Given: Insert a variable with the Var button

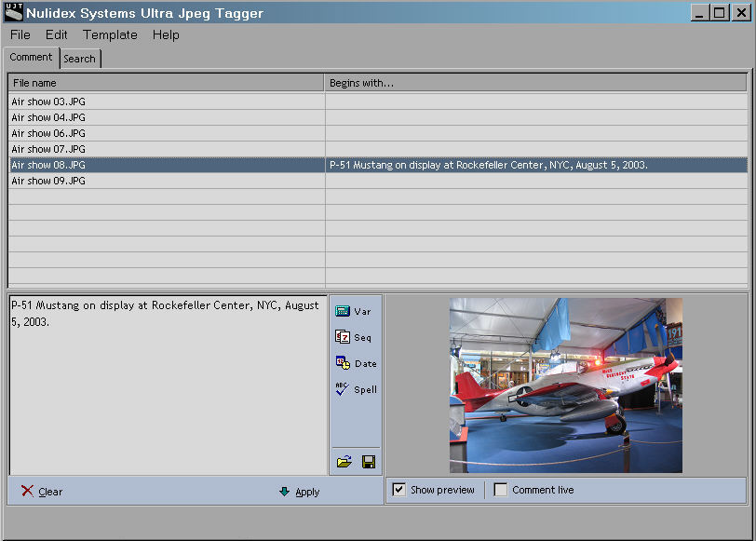Looking at the screenshot, I should tap(354, 312).
